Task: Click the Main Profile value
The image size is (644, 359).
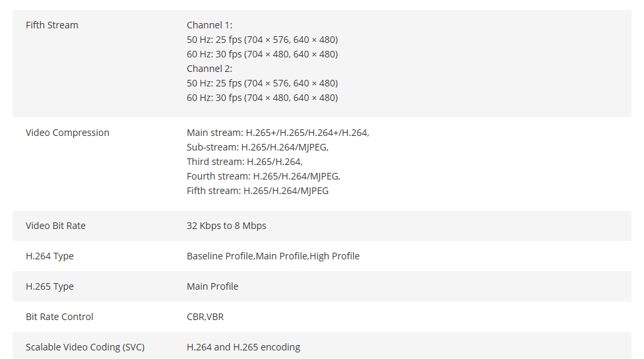Action: point(212,286)
